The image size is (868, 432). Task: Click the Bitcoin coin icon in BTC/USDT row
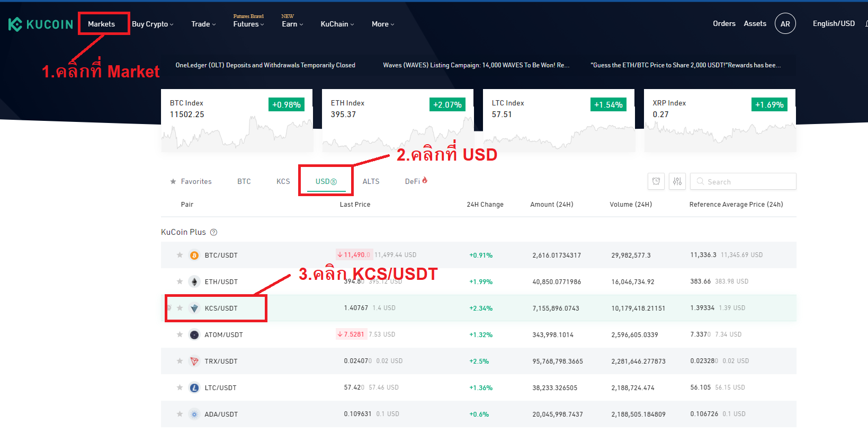194,255
